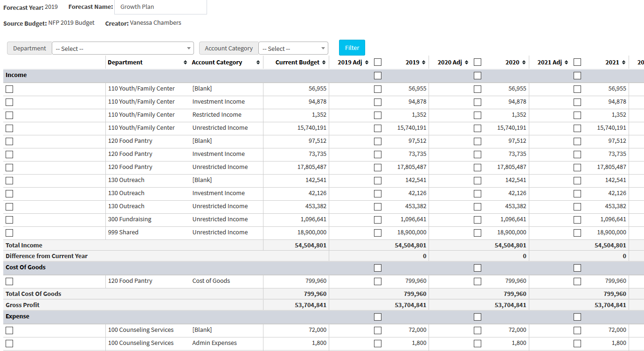Sort by 2019 Adj column arrows
This screenshot has width=644, height=351.
[x=367, y=63]
